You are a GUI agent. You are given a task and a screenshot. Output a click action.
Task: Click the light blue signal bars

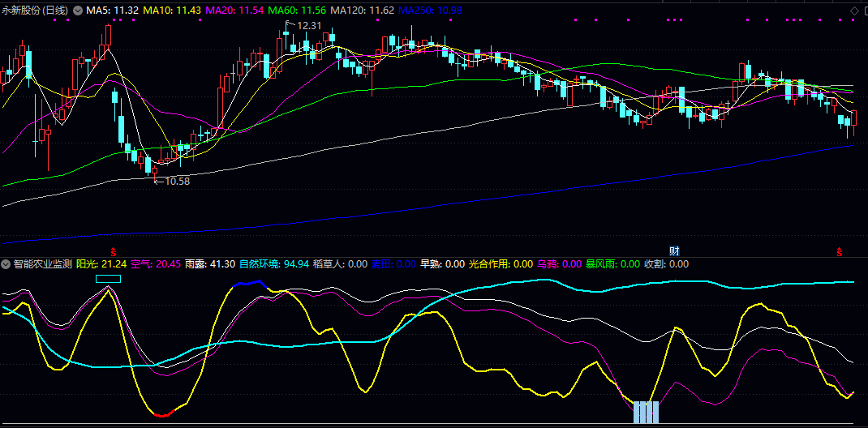(x=646, y=412)
